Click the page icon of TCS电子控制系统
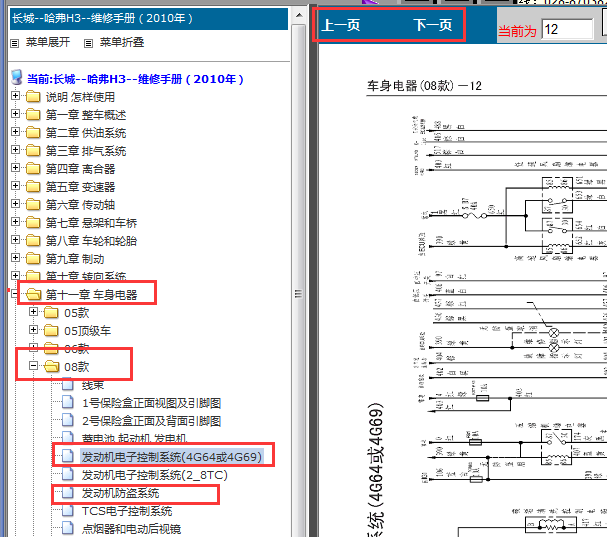Screen dimensions: 607x537 coord(68,510)
